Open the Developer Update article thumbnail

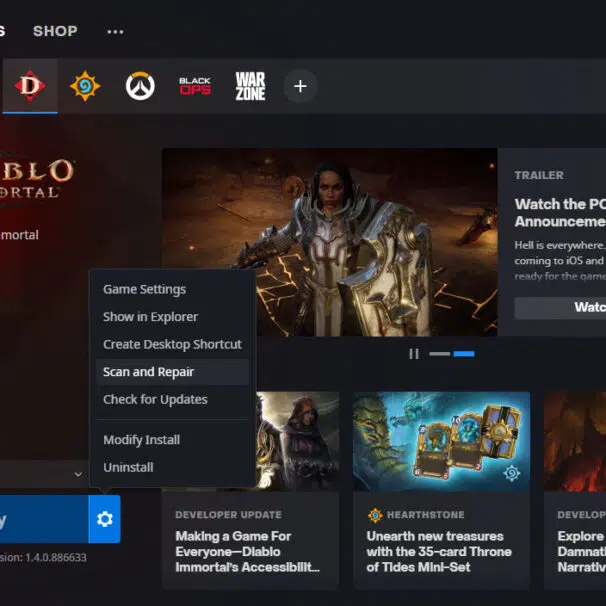(x=297, y=441)
